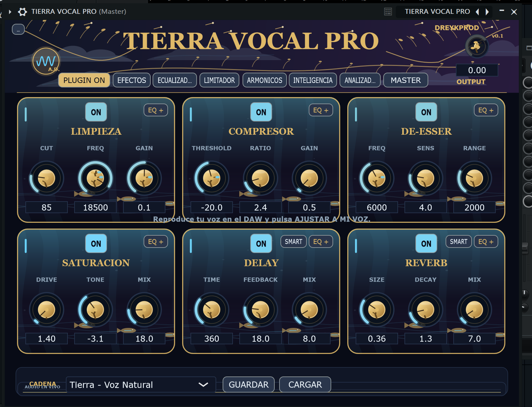The image size is (532, 407).
Task: Expand COMPRESOR EQ + section
Action: coord(321,110)
